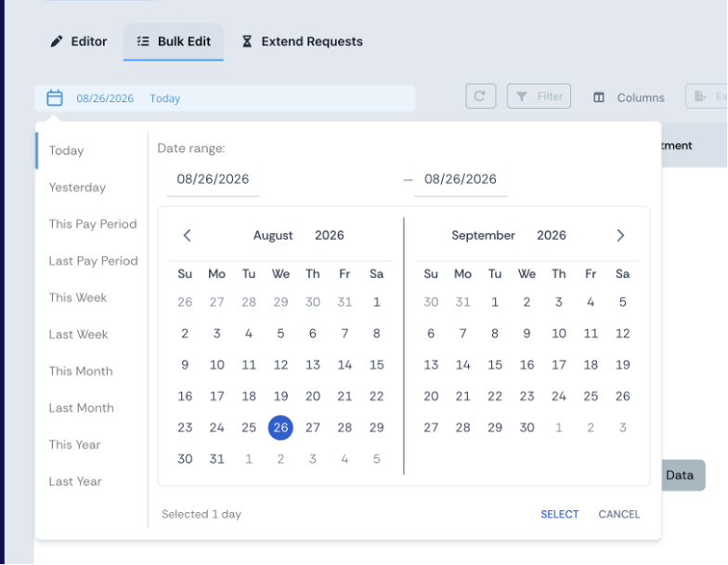This screenshot has height=565, width=728.
Task: Click greyed August 31 in September grid
Action: click(x=462, y=302)
